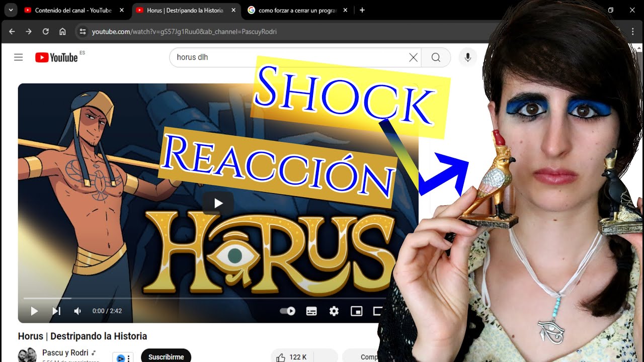
Task: View site information icon in address bar
Action: point(83,31)
